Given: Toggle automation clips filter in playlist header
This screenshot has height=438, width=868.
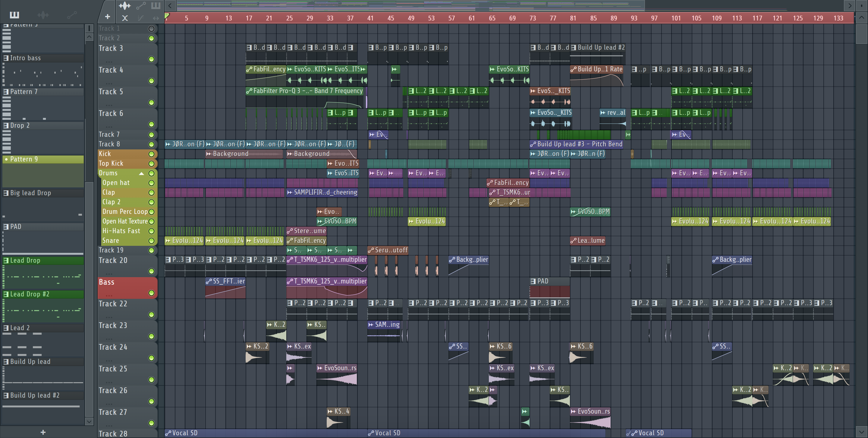Looking at the screenshot, I should (141, 6).
